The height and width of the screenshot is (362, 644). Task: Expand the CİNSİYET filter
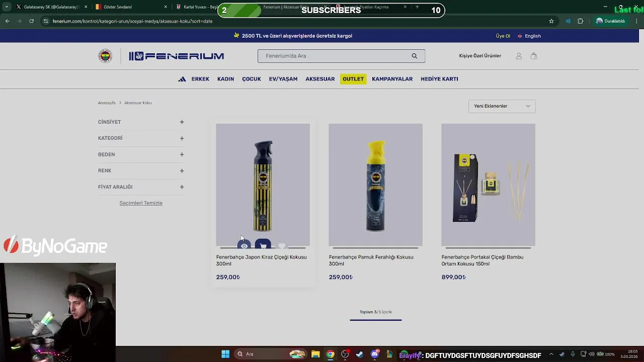(x=182, y=122)
